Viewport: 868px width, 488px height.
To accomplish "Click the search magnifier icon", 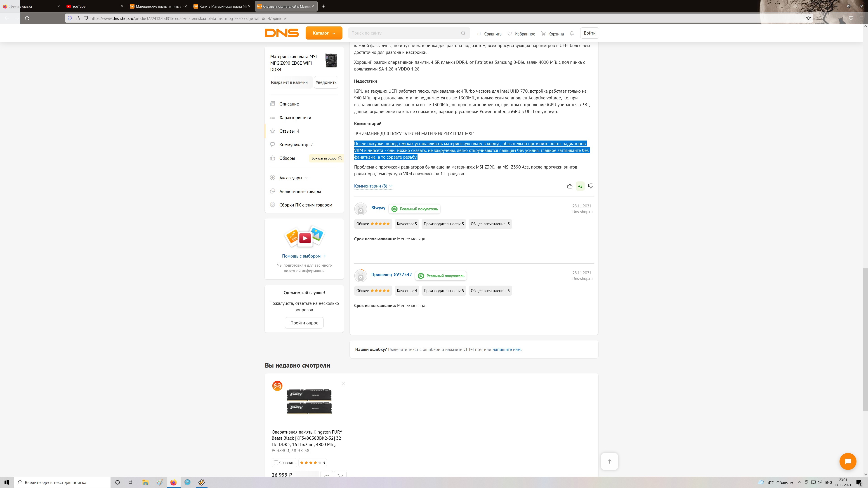I will click(x=463, y=33).
